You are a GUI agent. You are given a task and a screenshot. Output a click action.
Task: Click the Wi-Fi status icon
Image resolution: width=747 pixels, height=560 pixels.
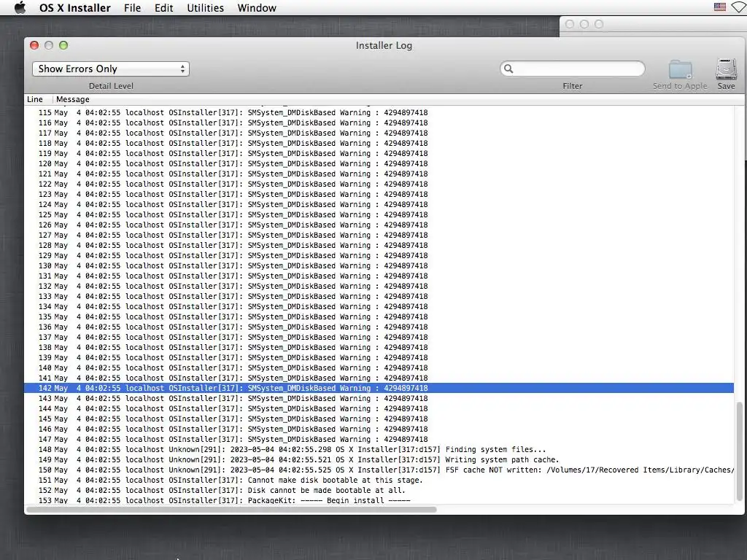(740, 7)
